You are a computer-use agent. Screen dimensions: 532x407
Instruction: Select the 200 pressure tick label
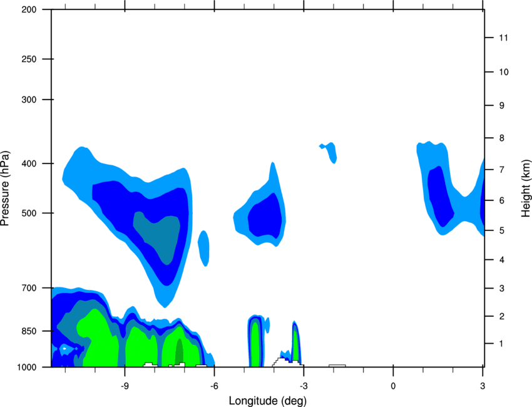click(29, 10)
